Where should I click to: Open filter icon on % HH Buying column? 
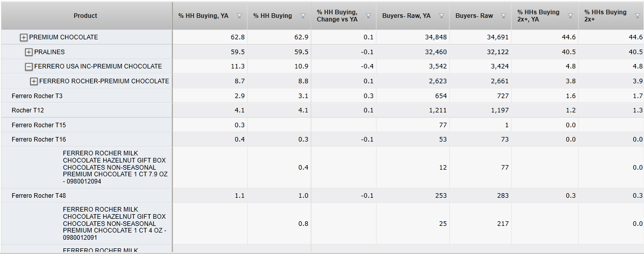tap(303, 16)
